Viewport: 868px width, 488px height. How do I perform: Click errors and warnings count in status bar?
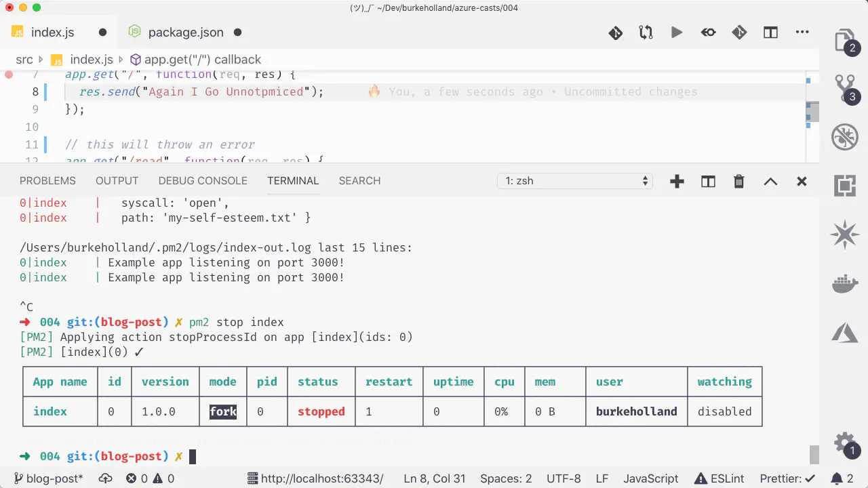[x=150, y=479]
